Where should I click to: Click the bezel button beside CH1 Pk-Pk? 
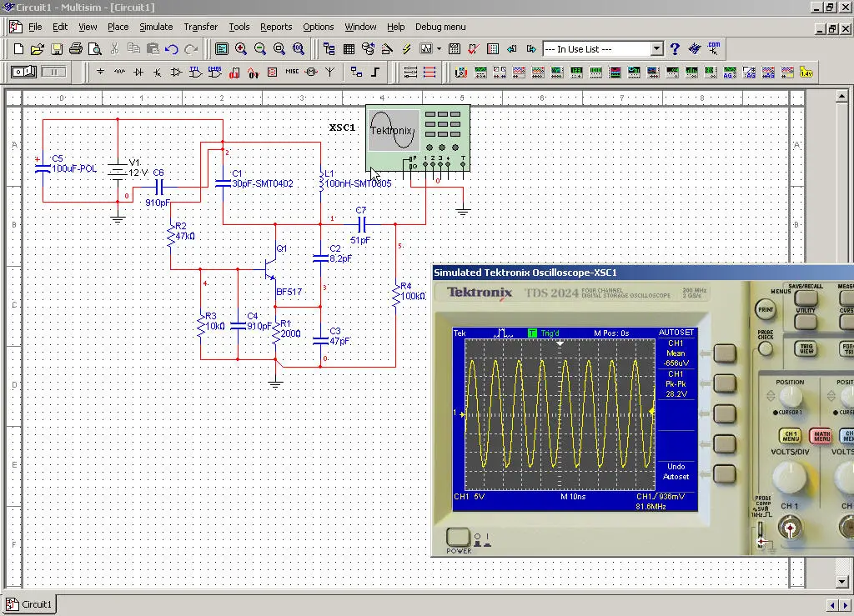coord(725,383)
